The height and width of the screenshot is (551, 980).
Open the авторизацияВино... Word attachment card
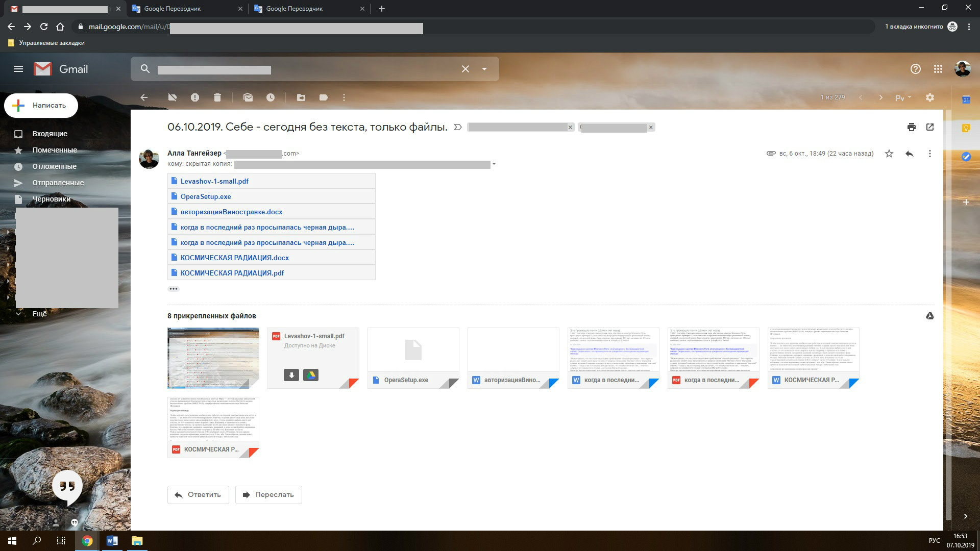click(513, 358)
